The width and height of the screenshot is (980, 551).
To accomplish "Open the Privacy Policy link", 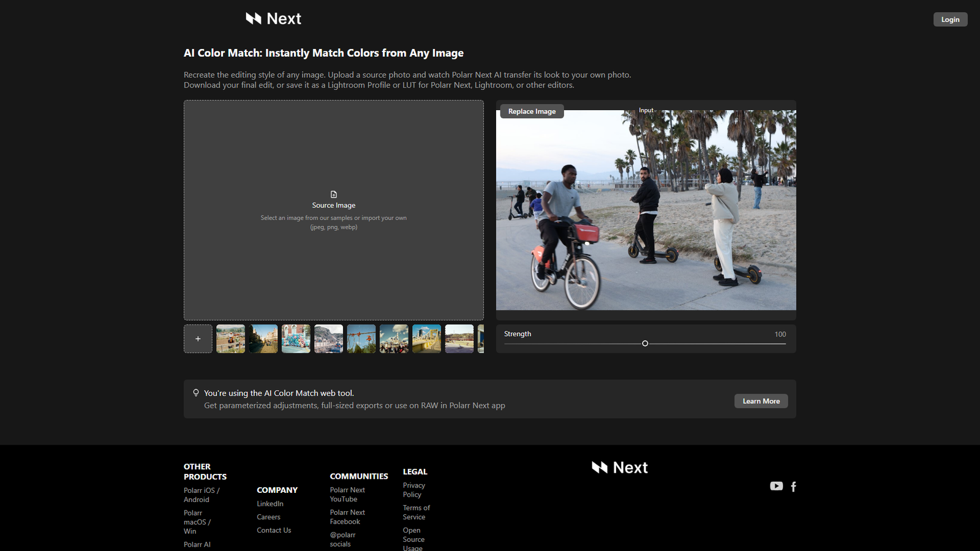I will coord(413,490).
